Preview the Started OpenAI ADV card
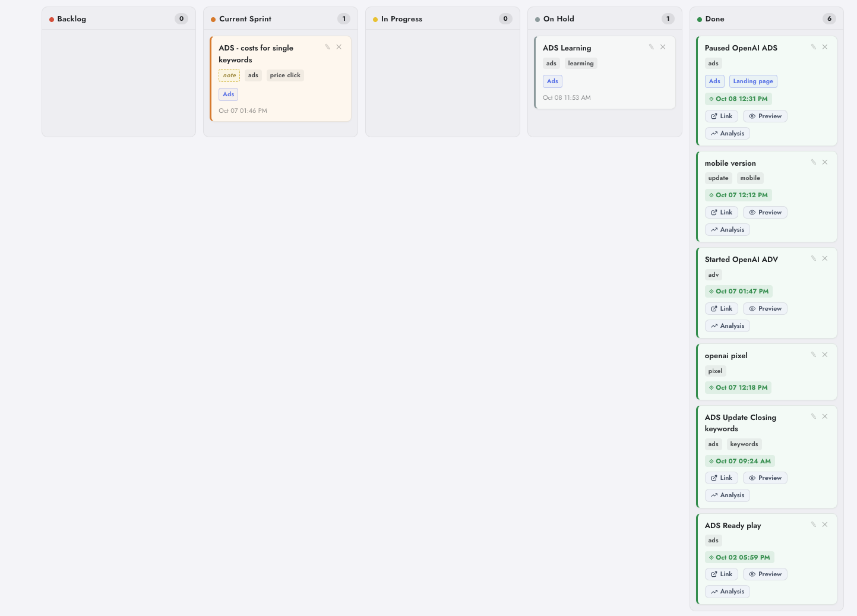 [x=765, y=309]
